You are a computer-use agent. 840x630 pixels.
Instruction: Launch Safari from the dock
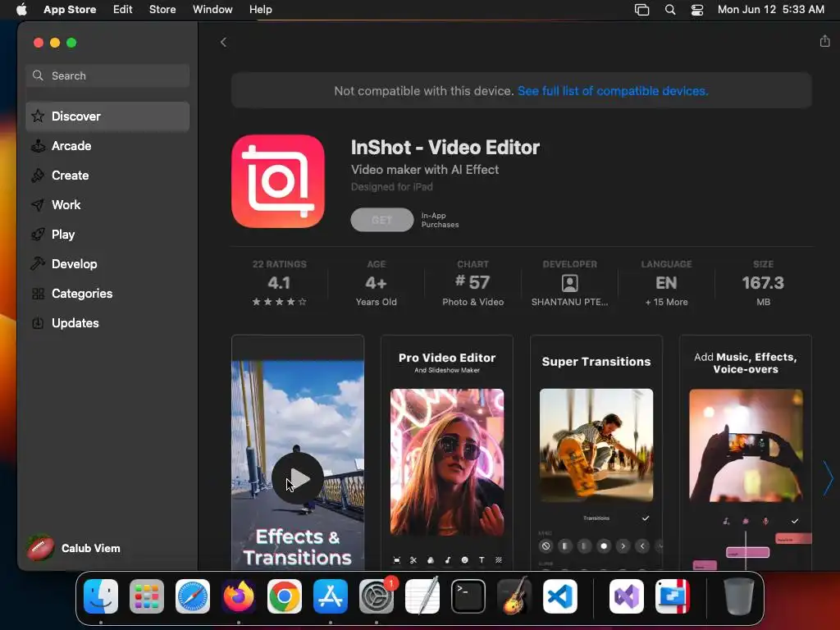[193, 596]
